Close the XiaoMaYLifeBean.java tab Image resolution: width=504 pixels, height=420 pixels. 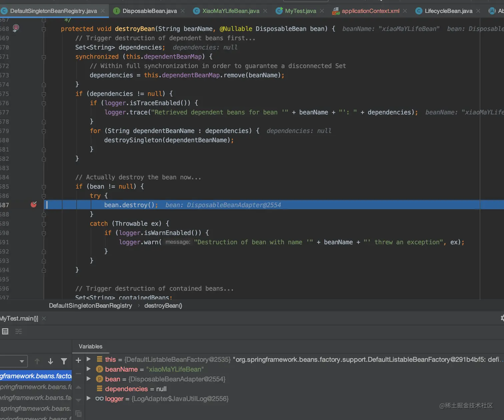click(265, 11)
